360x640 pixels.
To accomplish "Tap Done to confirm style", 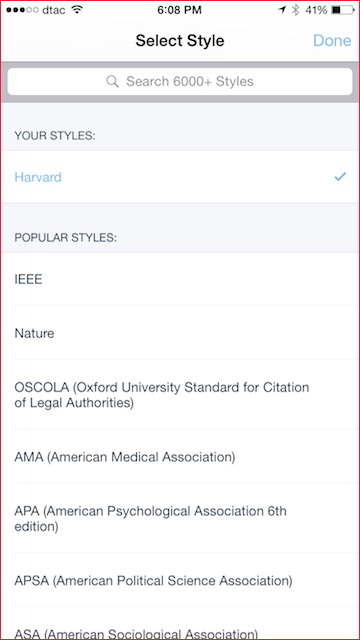I will [332, 40].
